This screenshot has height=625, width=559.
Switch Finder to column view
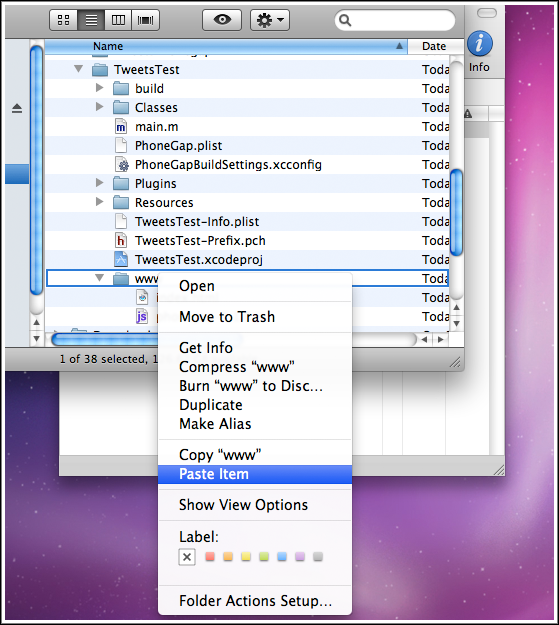point(118,20)
